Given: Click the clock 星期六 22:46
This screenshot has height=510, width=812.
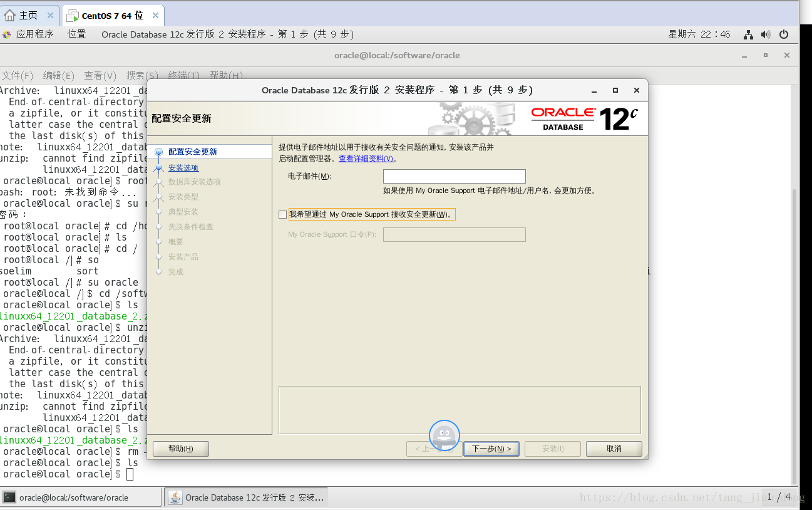Looking at the screenshot, I should pos(699,34).
